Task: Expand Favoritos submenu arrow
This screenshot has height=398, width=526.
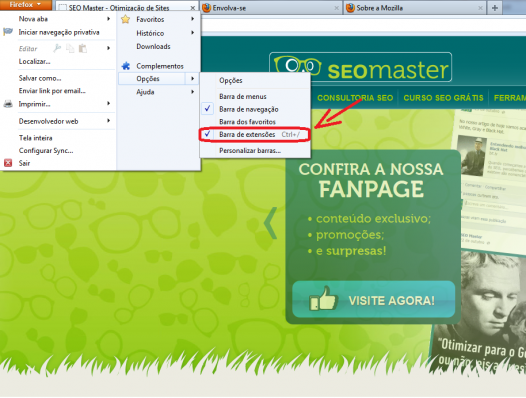Action: click(193, 19)
